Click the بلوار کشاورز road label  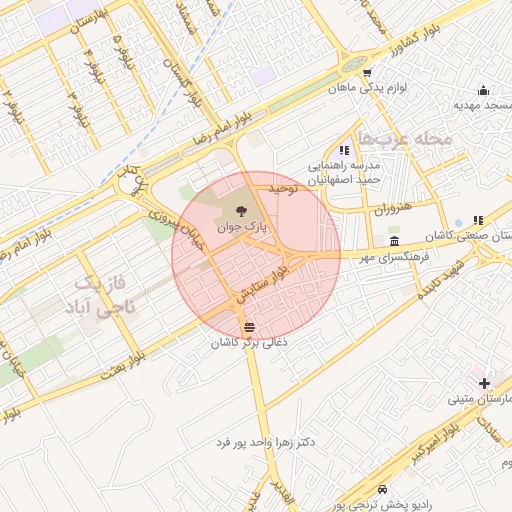coord(415,40)
